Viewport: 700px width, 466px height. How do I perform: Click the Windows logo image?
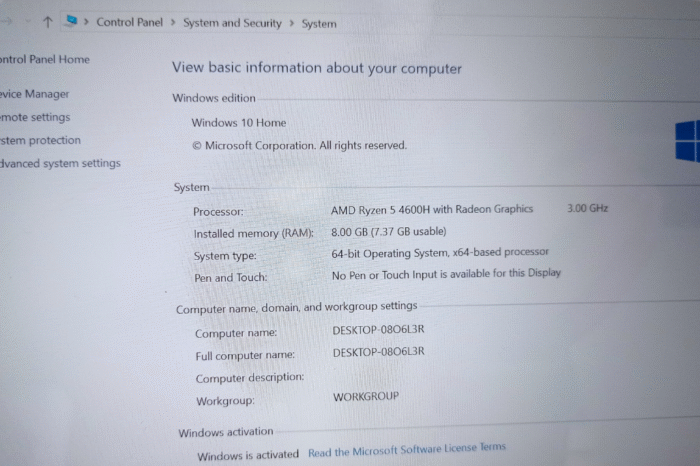coord(688,140)
